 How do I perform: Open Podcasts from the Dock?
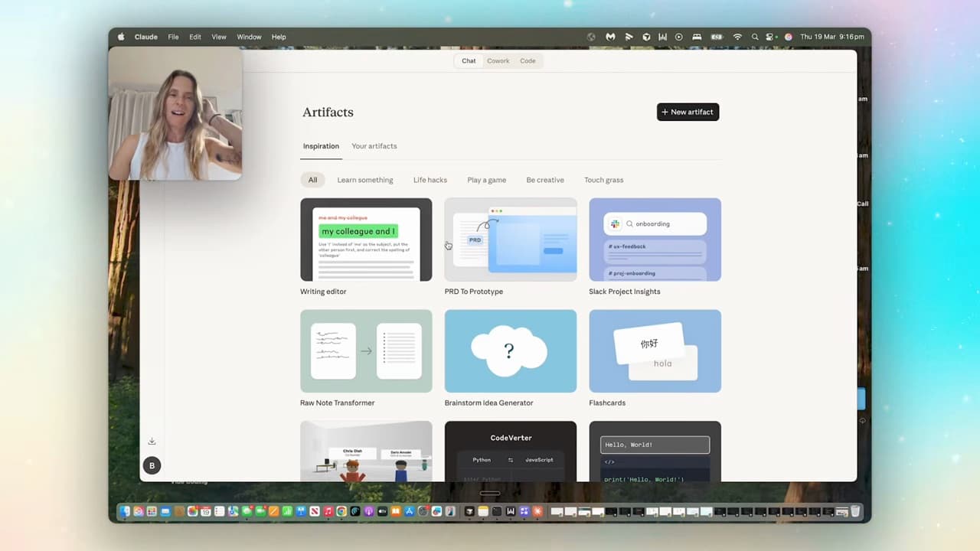pyautogui.click(x=368, y=511)
